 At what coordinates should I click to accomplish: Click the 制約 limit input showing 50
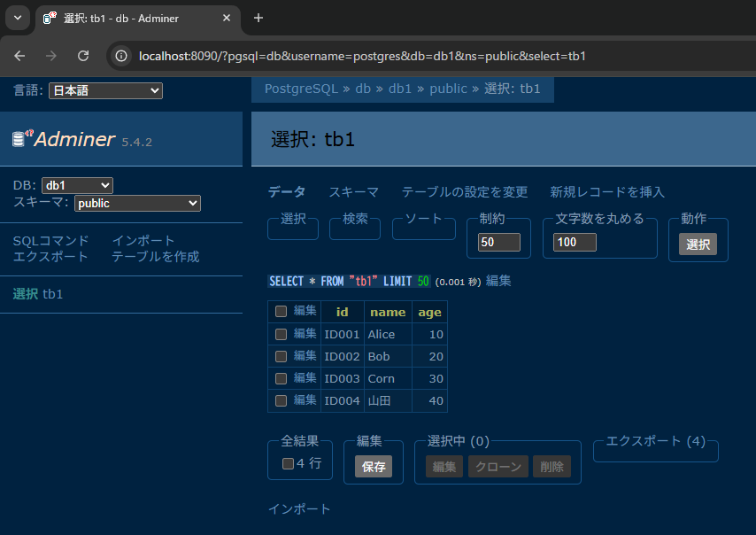[498, 242]
